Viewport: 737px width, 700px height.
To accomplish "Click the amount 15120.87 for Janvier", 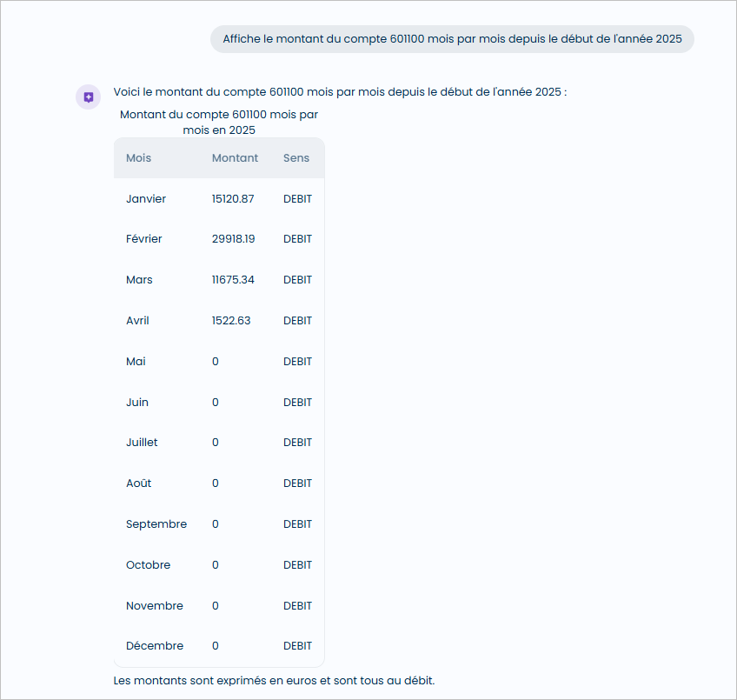I will click(x=232, y=198).
